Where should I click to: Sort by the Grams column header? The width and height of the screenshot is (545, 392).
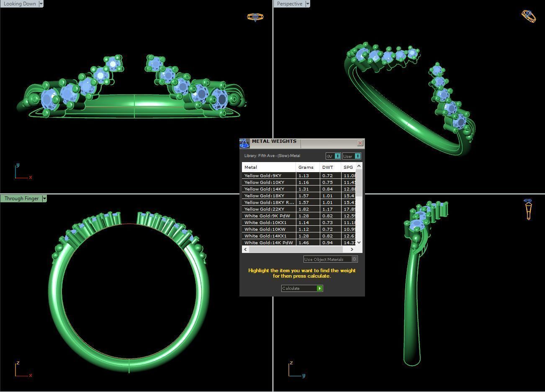pos(308,167)
